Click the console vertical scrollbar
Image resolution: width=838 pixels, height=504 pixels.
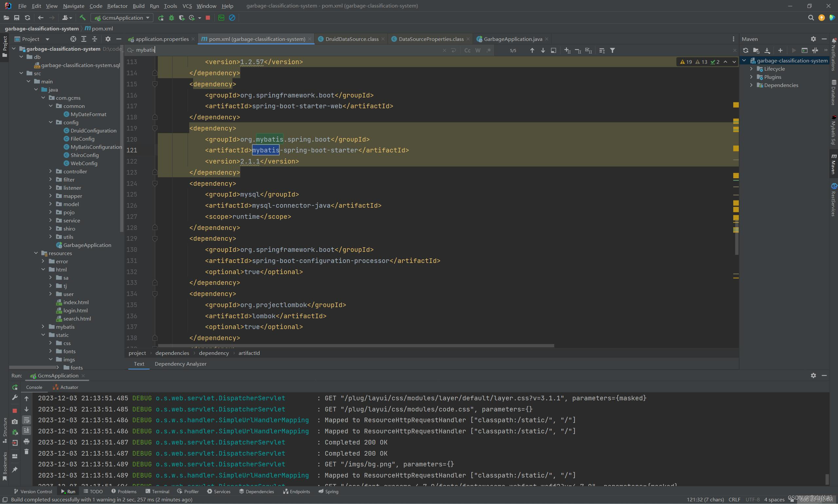[x=827, y=479]
